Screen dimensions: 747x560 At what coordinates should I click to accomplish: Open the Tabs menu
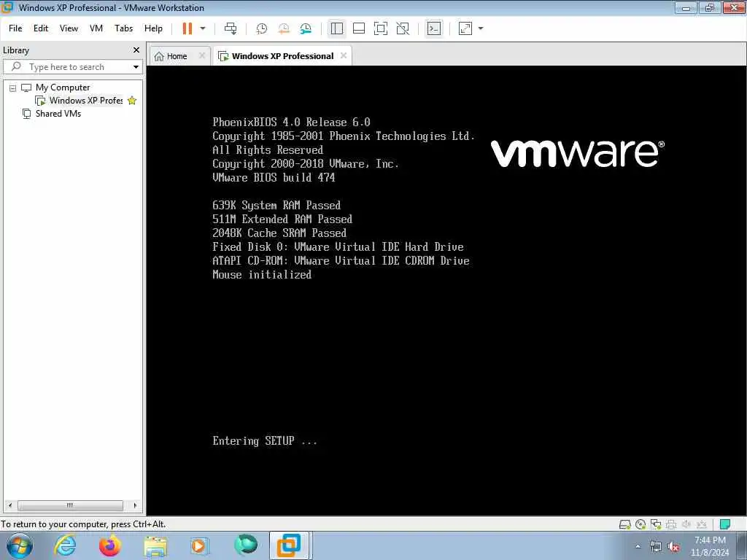point(124,28)
